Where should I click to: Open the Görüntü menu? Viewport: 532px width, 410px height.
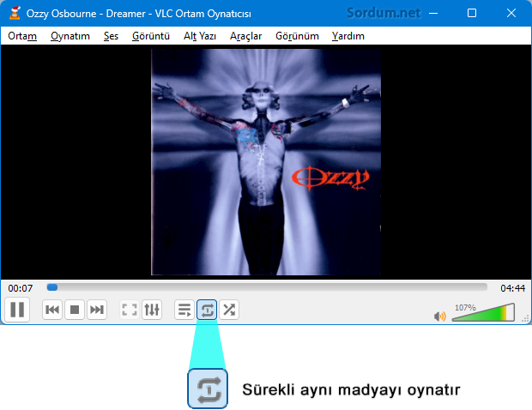click(151, 36)
